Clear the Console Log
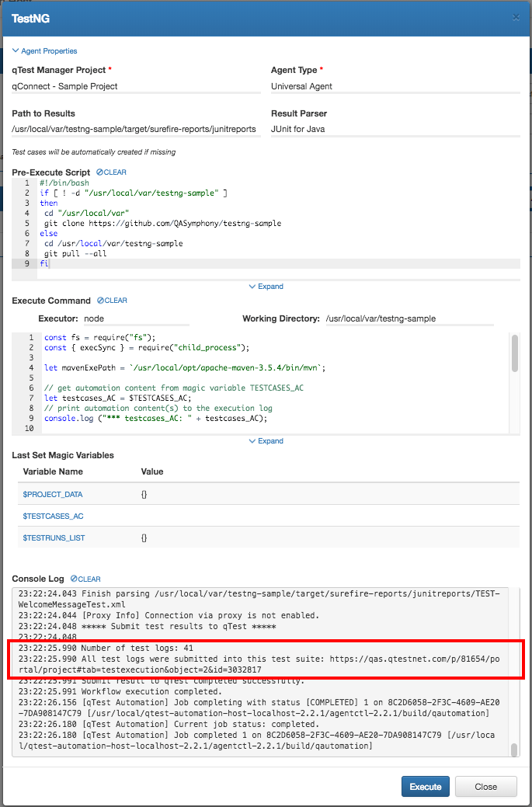The width and height of the screenshot is (532, 807). pos(85,579)
